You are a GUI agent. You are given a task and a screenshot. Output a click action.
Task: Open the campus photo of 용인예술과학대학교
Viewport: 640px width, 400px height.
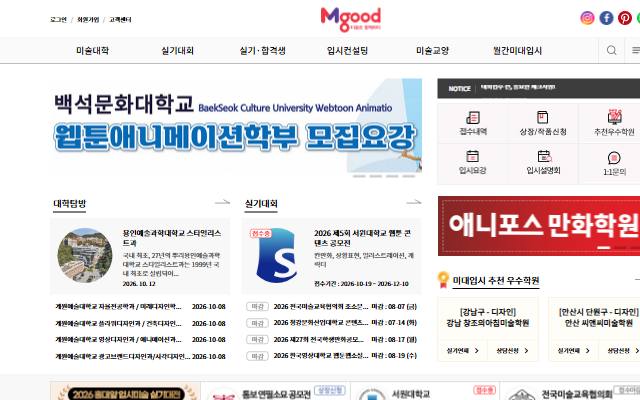[85, 256]
